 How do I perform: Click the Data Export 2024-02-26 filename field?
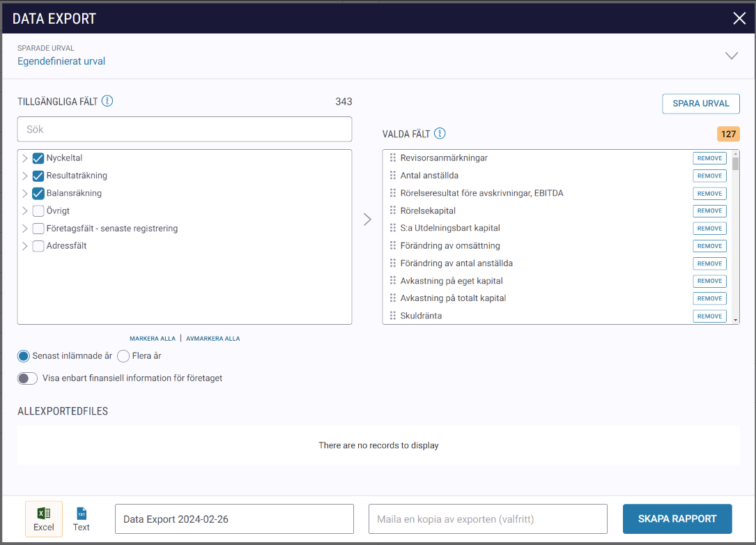tap(234, 519)
